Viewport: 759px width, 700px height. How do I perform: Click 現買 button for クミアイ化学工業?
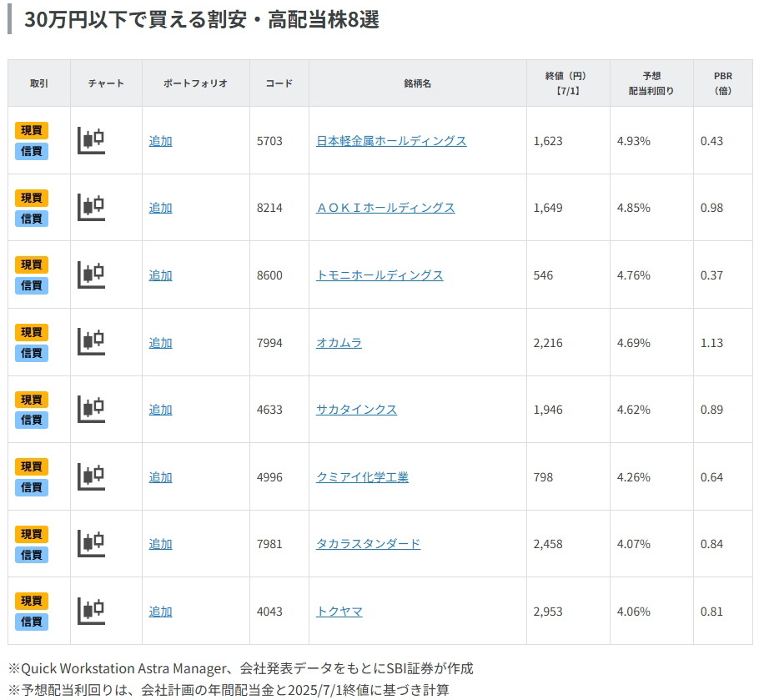pyautogui.click(x=32, y=466)
